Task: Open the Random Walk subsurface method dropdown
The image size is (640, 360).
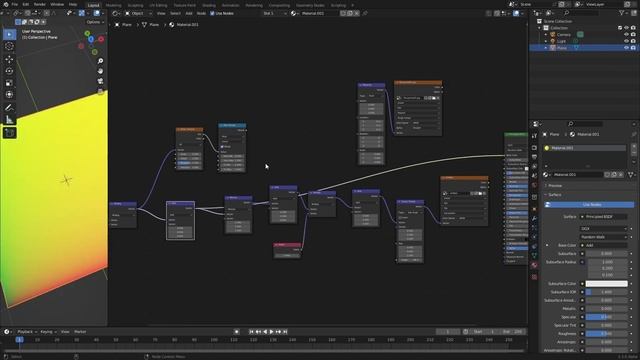Action: (x=604, y=237)
